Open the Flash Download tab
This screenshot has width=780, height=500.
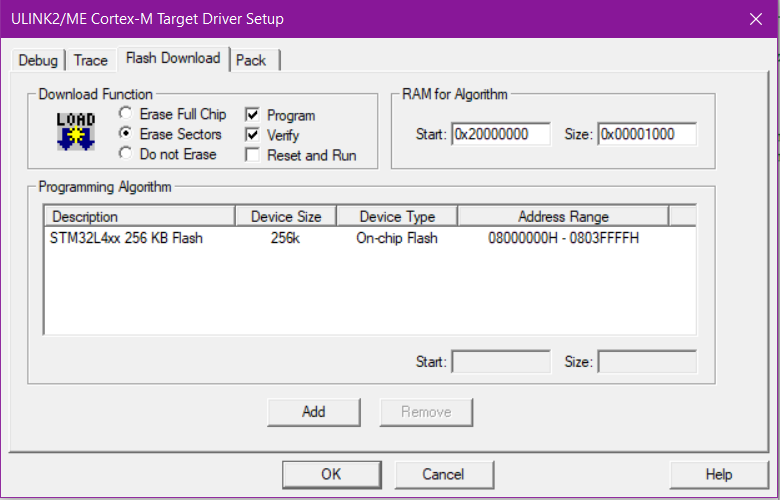coord(173,58)
